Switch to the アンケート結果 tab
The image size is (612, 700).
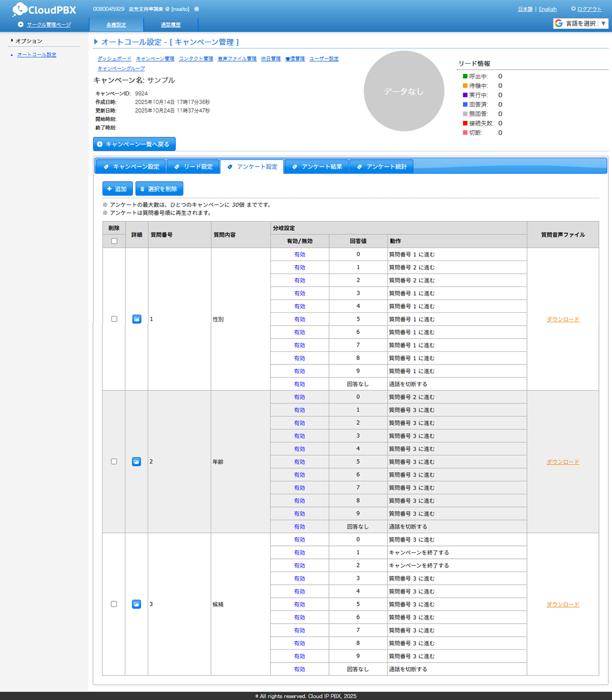pos(317,167)
